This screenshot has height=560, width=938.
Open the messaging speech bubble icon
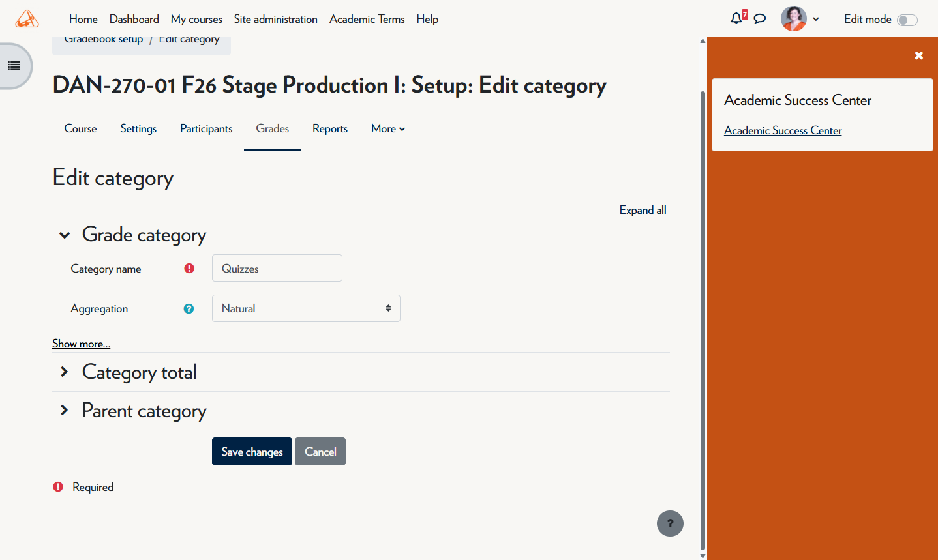pyautogui.click(x=760, y=19)
